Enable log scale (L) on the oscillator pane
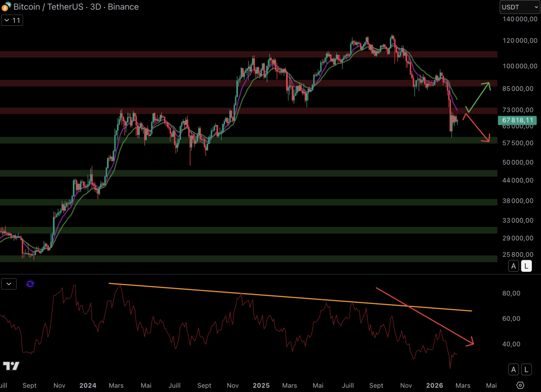Image resolution: width=541 pixels, height=392 pixels. 526,369
